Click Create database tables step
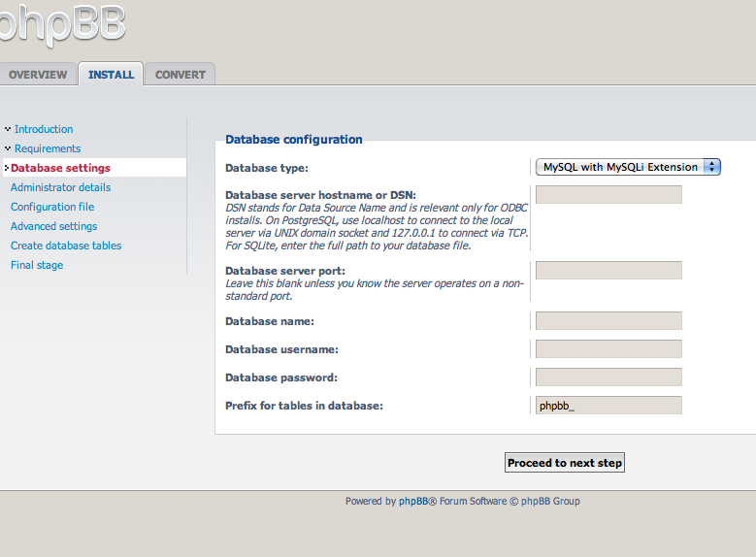The width and height of the screenshot is (756, 557). click(66, 246)
